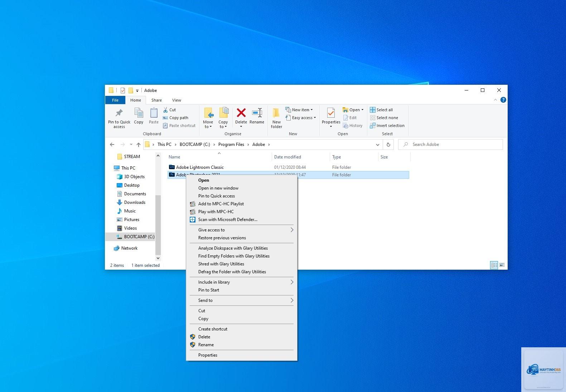
Task: Choose Rename in the context menu
Action: tap(242, 345)
